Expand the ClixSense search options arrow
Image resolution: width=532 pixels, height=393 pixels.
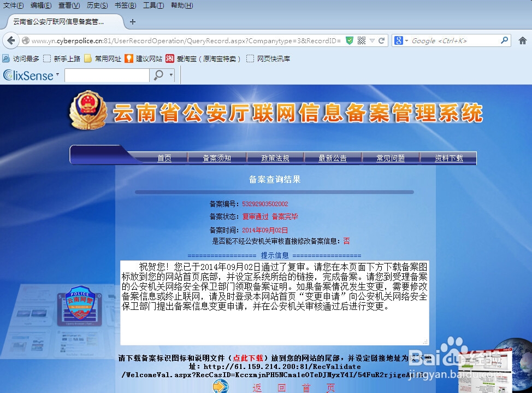[171, 75]
